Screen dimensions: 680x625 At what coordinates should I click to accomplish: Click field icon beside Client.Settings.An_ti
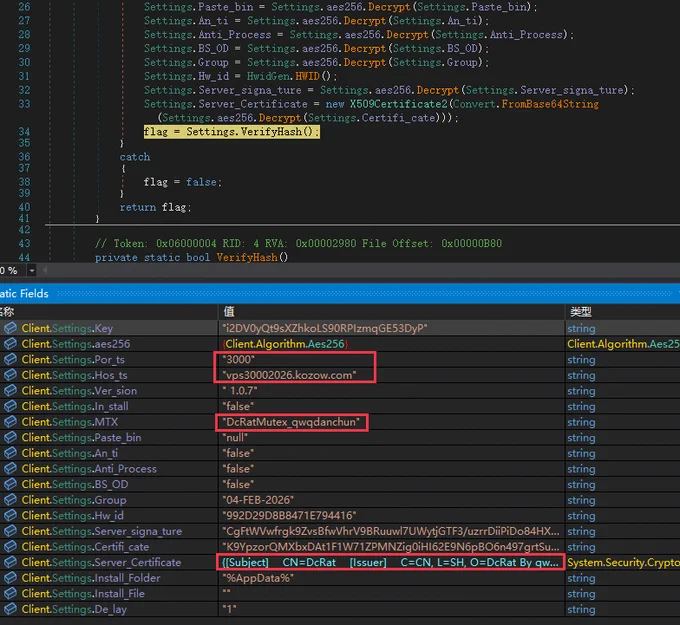tap(10, 453)
